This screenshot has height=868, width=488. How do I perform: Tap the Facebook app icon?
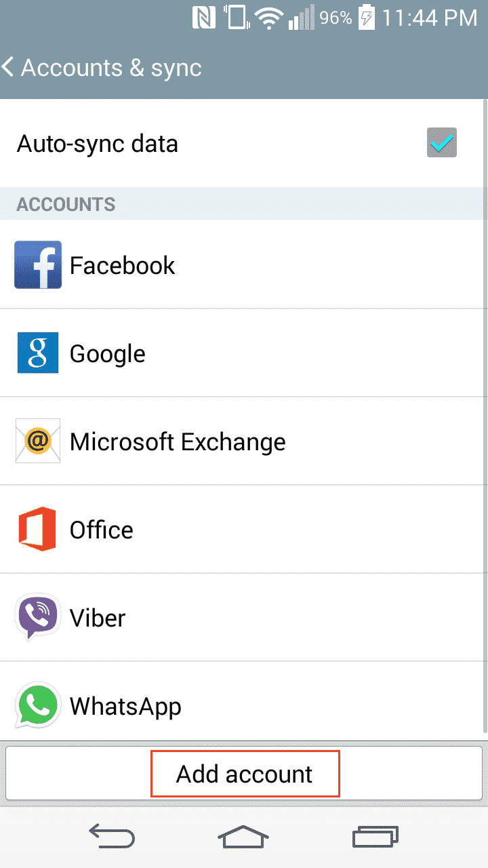coord(38,265)
